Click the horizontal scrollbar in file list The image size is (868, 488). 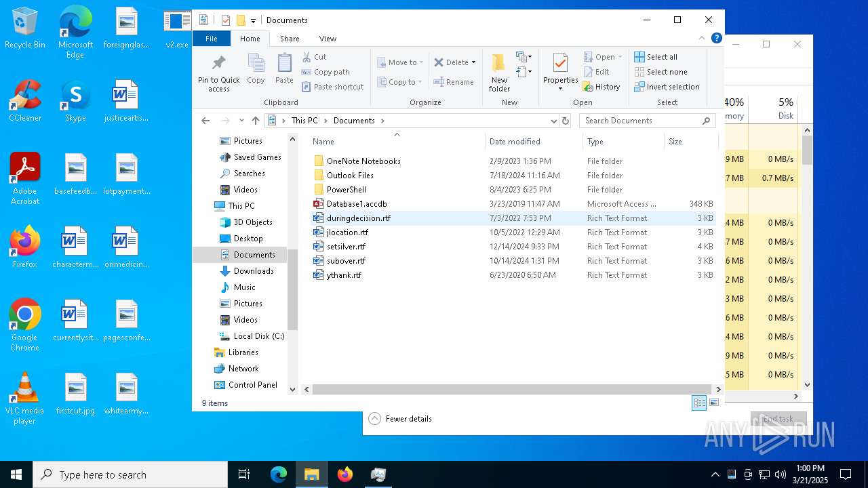tap(511, 390)
